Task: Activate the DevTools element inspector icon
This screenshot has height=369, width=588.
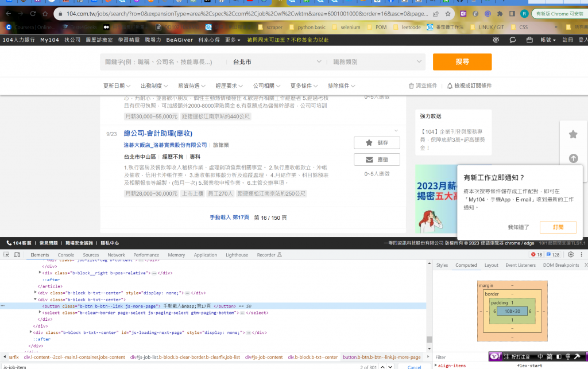Action: [x=6, y=255]
